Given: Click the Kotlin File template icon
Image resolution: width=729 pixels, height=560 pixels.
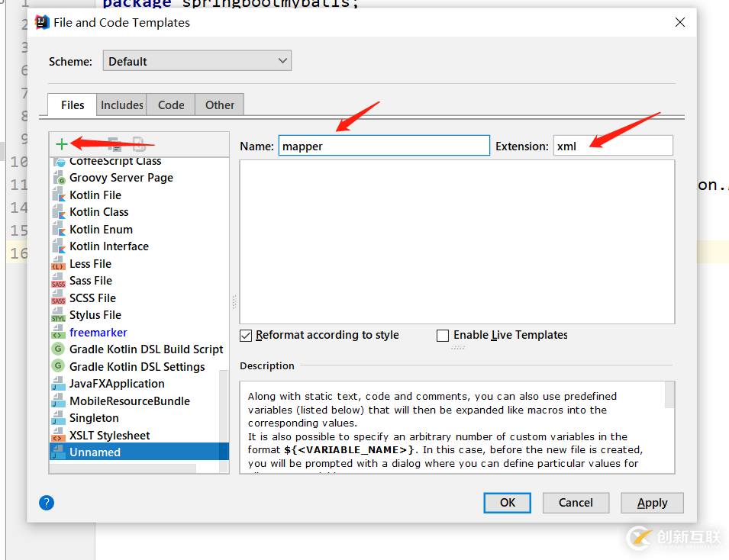Looking at the screenshot, I should 59,195.
